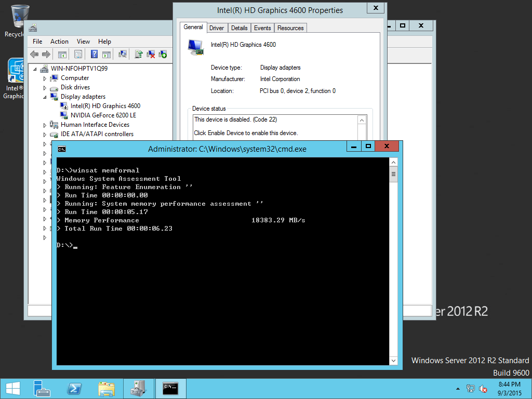Select NVIDIA GeForce 6200 LE in tree
The image size is (532, 399).
tap(103, 115)
